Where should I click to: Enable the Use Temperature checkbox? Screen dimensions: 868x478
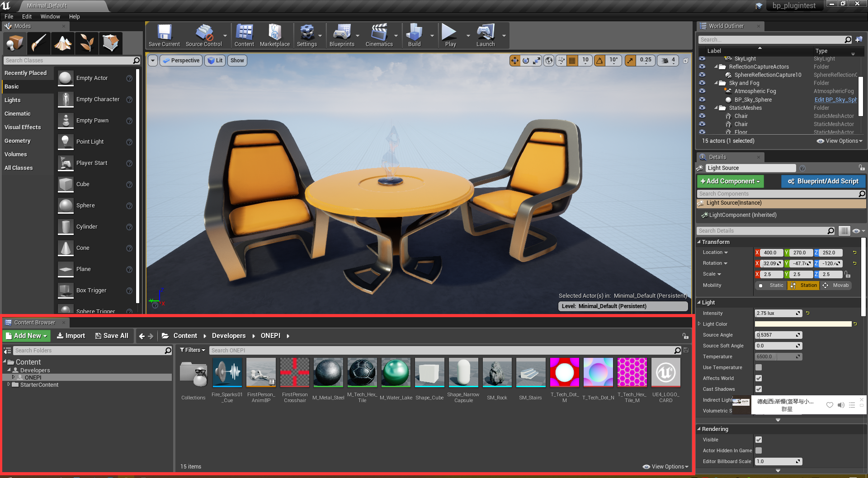(758, 367)
